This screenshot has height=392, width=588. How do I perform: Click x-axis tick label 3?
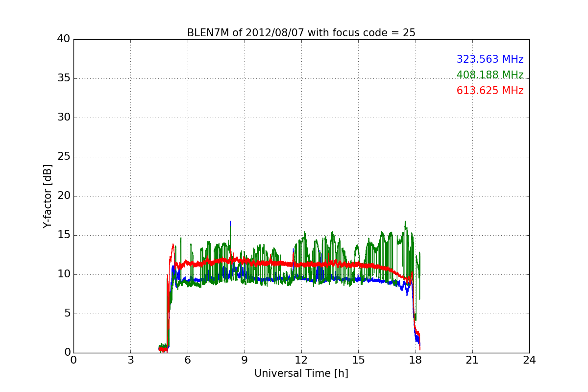tap(130, 360)
